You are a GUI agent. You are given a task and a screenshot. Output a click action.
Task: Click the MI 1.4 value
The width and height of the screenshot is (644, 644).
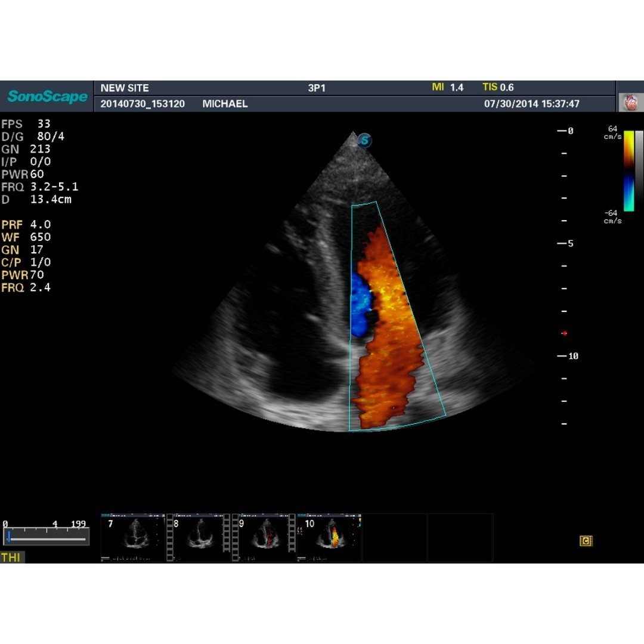(x=447, y=87)
